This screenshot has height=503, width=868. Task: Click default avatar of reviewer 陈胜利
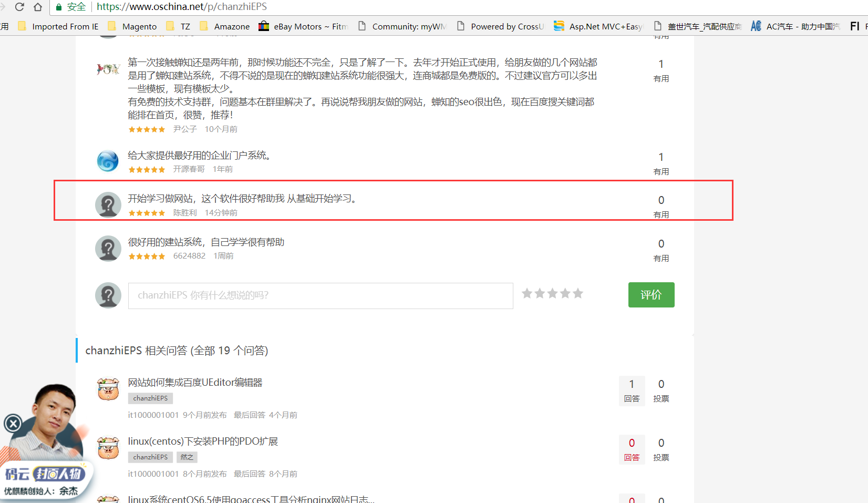(108, 204)
